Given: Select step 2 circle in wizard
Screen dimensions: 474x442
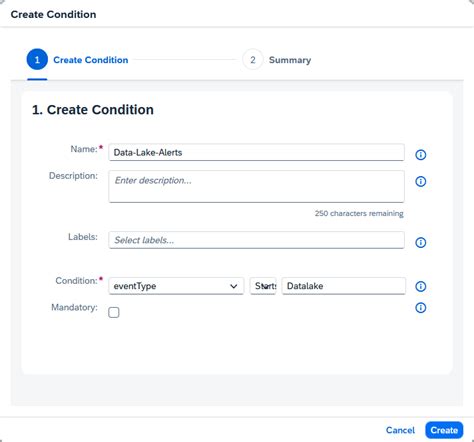Looking at the screenshot, I should pos(253,60).
